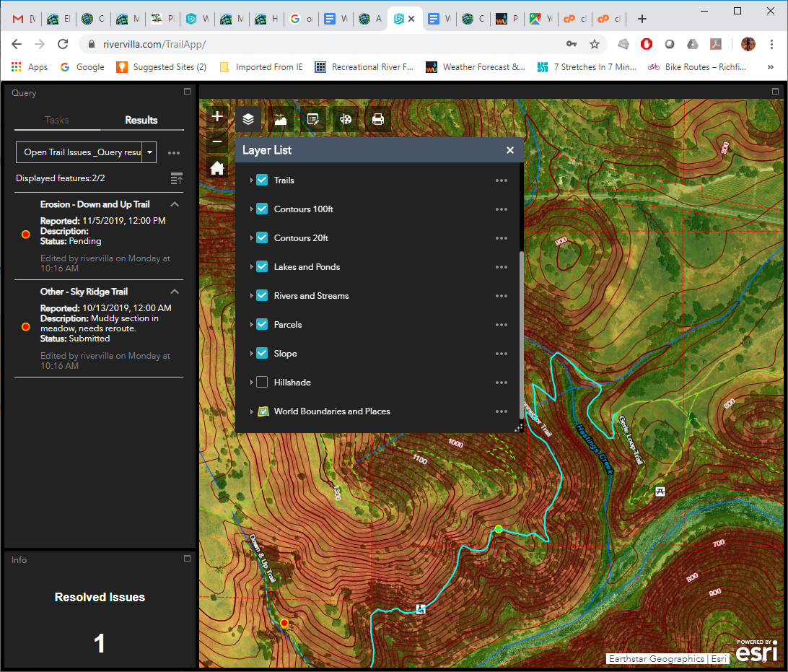Image resolution: width=788 pixels, height=672 pixels.
Task: Click the browser address bar
Action: (325, 44)
